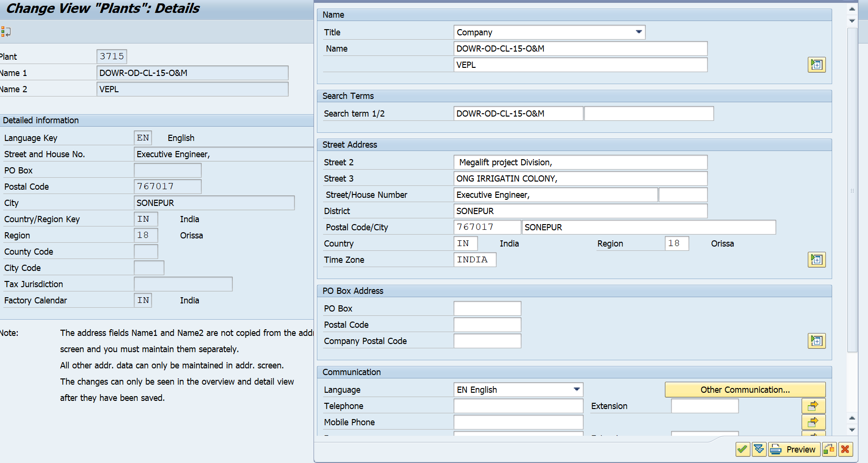Click the scroll-up arrow at top of dialog scrollbar
Viewport: 868px width, 463px height.
point(852,9)
